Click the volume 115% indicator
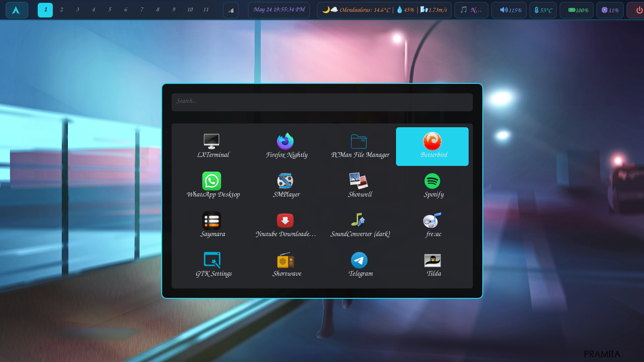Screen dimensions: 644x362 509,10
